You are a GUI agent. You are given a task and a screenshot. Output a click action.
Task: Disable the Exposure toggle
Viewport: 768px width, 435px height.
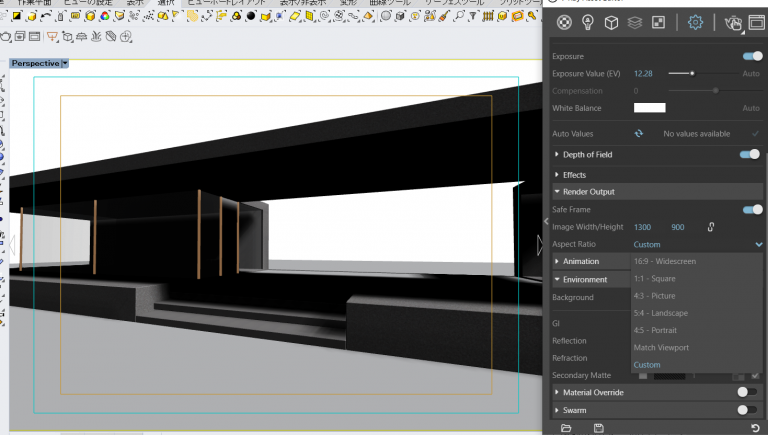pyautogui.click(x=751, y=56)
